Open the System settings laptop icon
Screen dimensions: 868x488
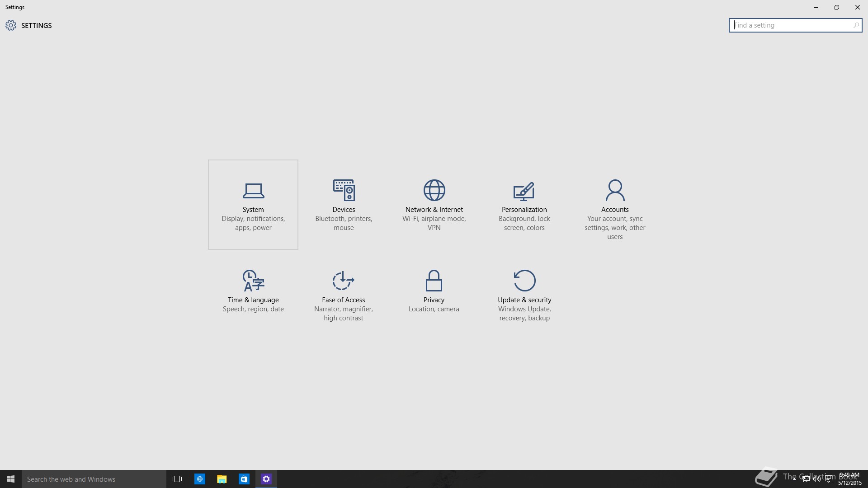point(253,191)
